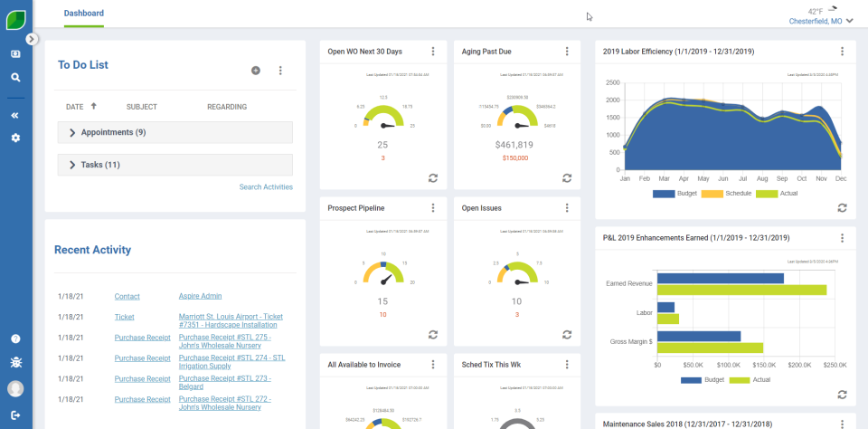Open the Prospect Pipeline three-dot menu
This screenshot has width=868, height=429.
click(x=433, y=208)
